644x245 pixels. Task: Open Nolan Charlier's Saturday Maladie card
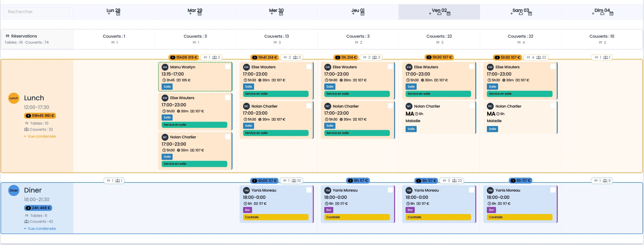pyautogui.click(x=520, y=117)
